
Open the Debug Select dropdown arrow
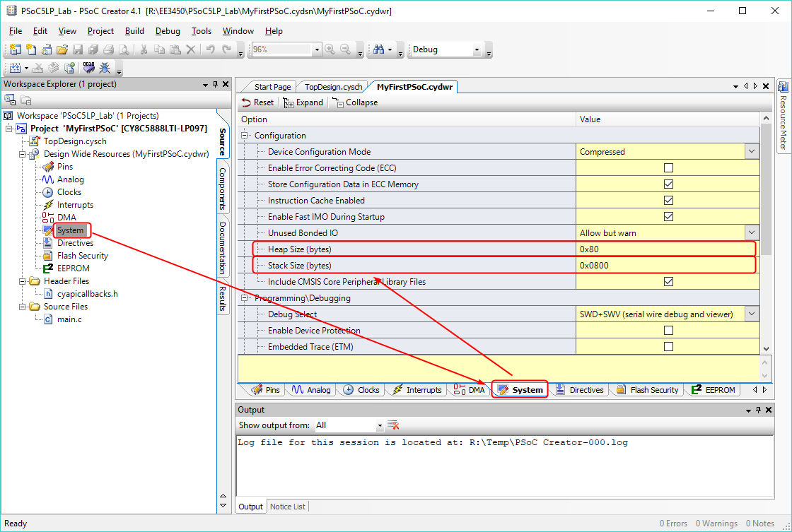751,314
